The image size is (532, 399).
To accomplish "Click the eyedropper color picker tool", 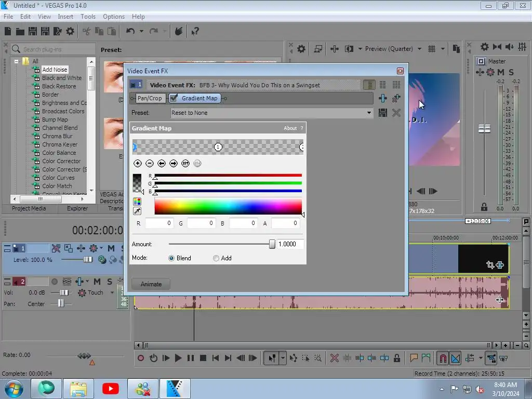I will point(137,211).
